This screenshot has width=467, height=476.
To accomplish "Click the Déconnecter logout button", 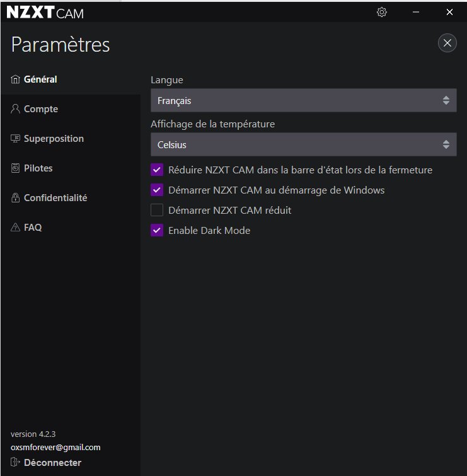I will pos(52,463).
